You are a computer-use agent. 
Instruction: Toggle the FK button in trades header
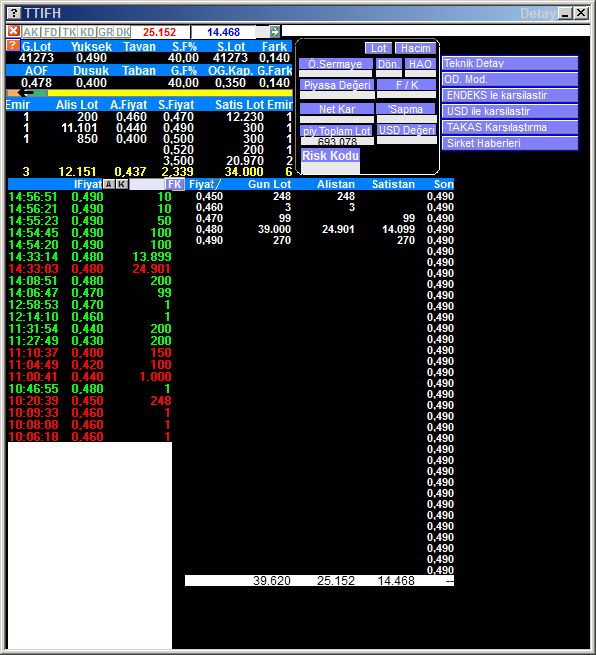click(175, 184)
